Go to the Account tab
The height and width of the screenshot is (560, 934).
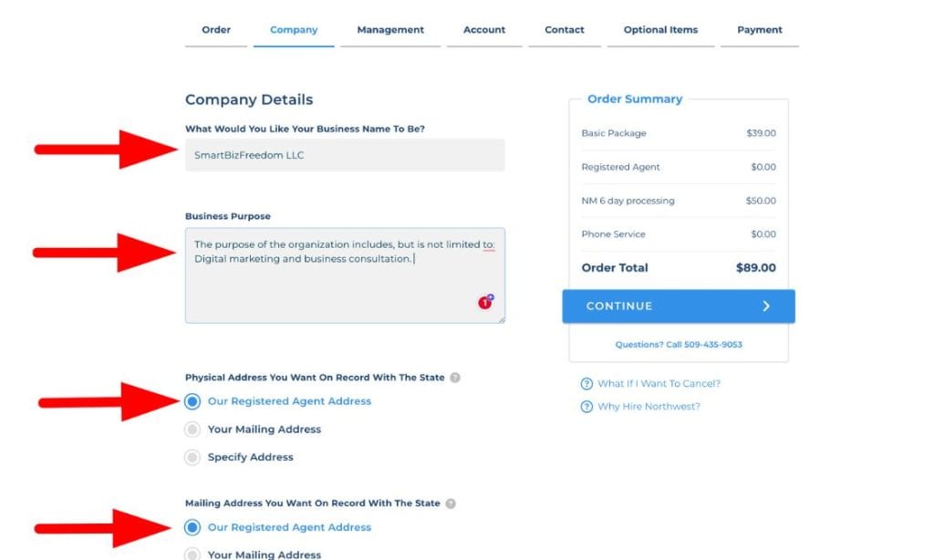coord(484,30)
